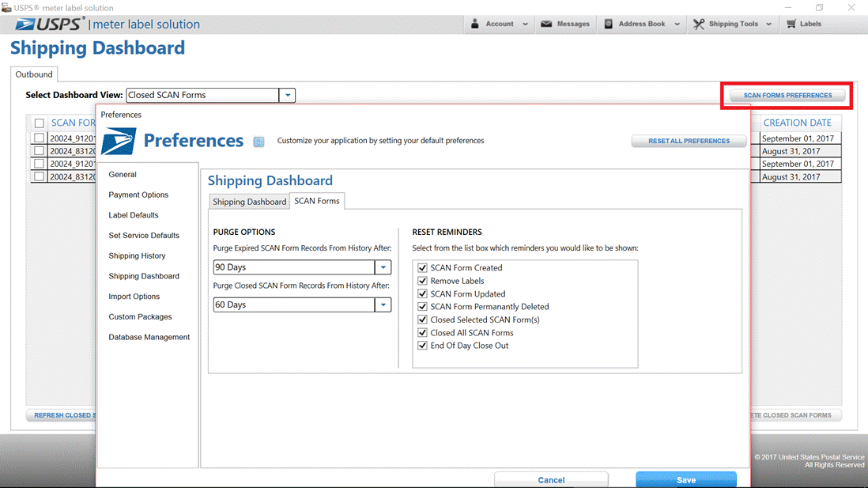Click the Closed SCAN Forms view field
868x488 pixels.
tap(202, 95)
